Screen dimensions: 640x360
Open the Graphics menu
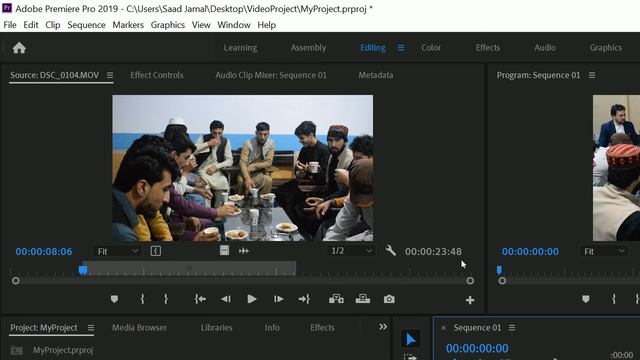[x=168, y=25]
